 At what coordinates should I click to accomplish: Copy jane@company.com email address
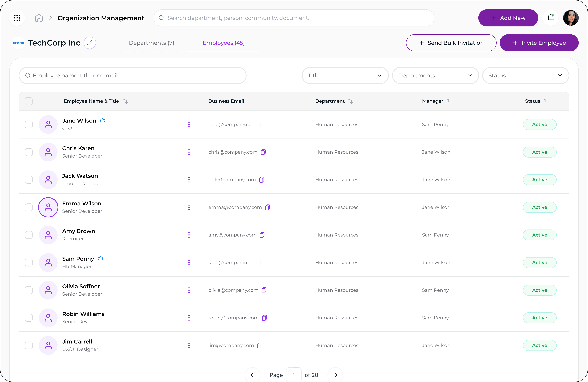[x=263, y=124]
